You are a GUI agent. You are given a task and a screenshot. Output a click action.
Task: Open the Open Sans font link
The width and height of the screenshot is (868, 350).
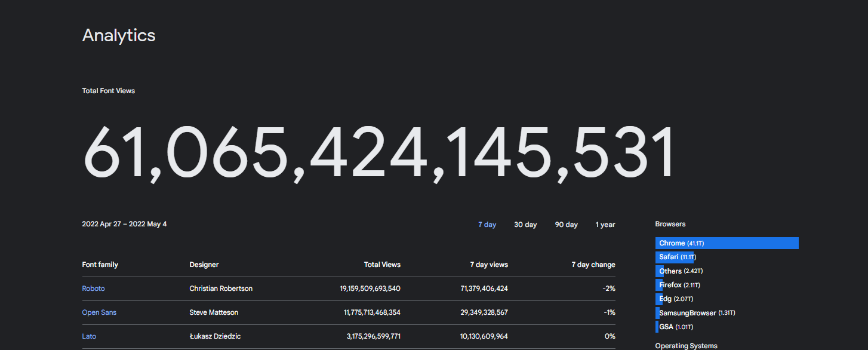coord(99,312)
